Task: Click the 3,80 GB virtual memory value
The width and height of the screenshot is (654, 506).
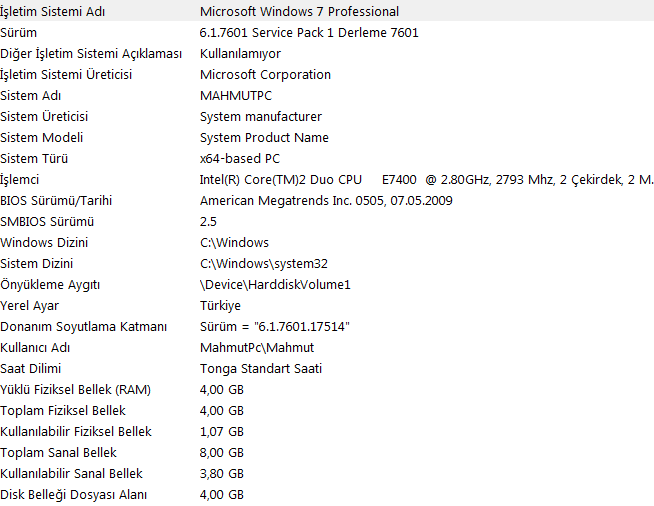Action: pos(221,474)
